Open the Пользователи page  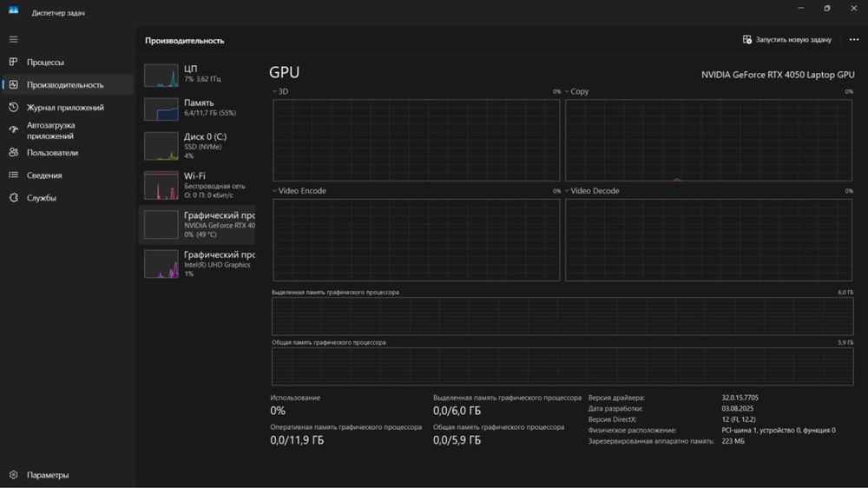[67, 152]
